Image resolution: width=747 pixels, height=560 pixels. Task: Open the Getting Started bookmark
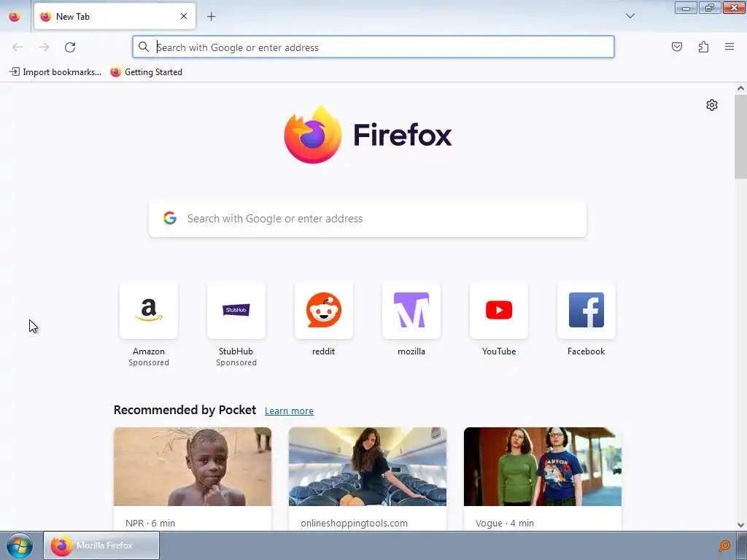146,72
